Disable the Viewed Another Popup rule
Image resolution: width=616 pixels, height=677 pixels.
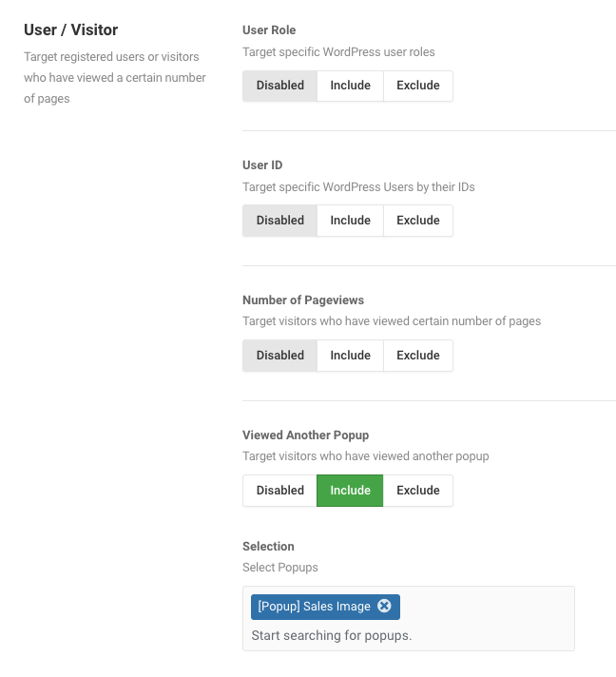pos(279,491)
